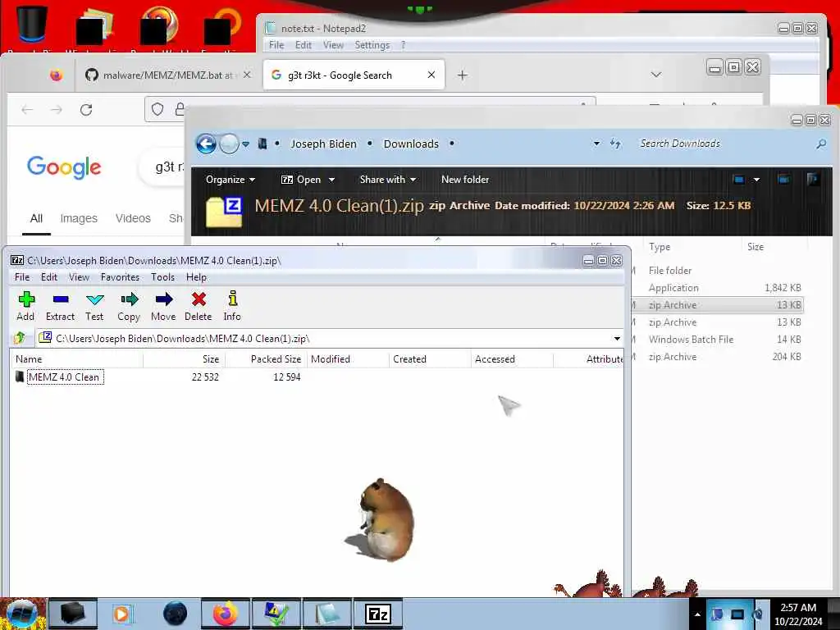Expand the Open button dropdown arrow
The height and width of the screenshot is (630, 840).
tap(331, 180)
